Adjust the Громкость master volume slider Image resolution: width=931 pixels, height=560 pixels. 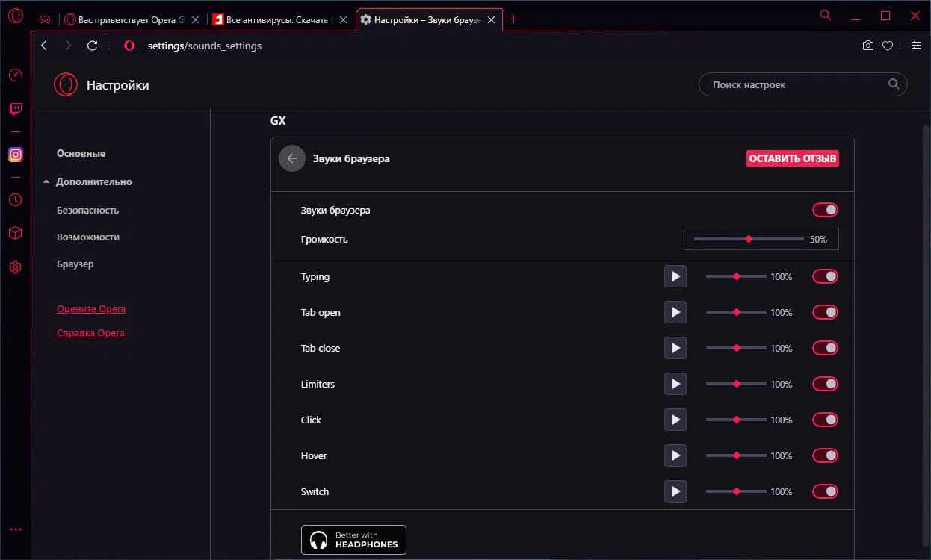pyautogui.click(x=749, y=239)
